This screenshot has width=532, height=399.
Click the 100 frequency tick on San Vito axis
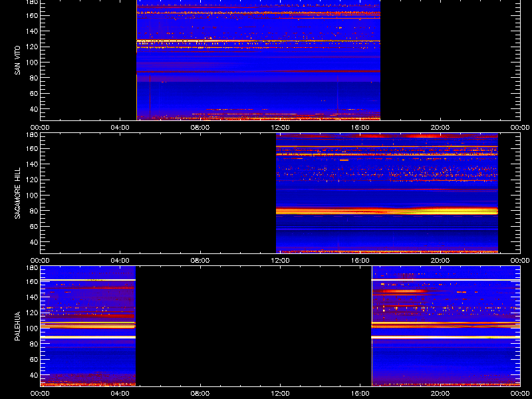pos(31,63)
